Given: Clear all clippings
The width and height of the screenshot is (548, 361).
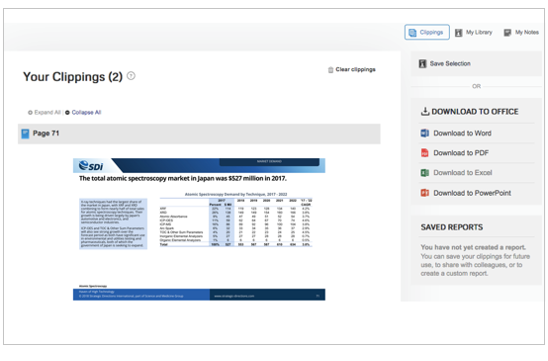Looking at the screenshot, I should tap(352, 70).
